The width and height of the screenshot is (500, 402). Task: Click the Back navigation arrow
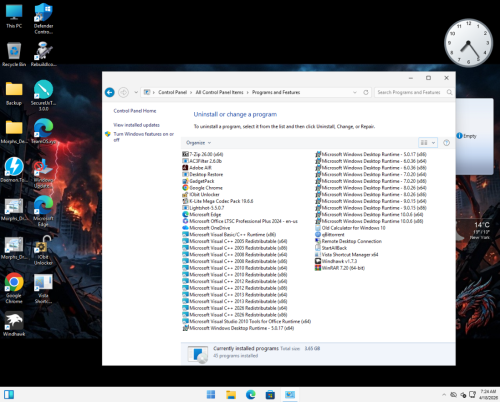tap(110, 92)
